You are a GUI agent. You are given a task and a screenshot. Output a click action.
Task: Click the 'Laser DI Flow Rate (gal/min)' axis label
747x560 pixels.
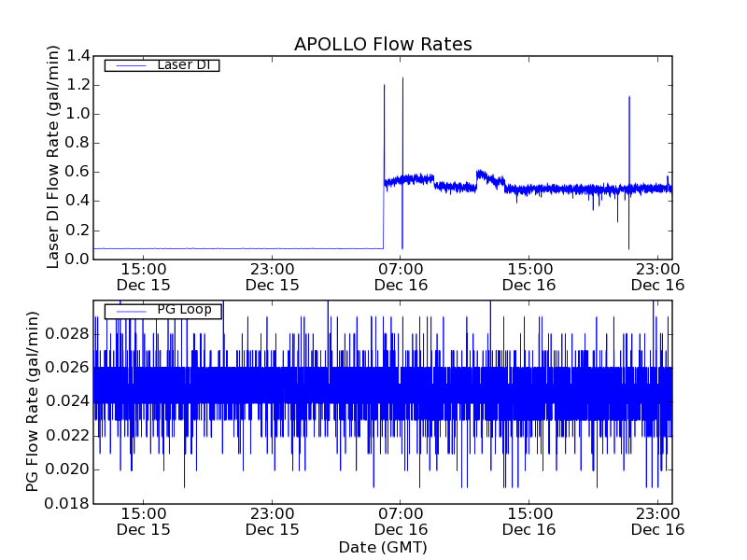pyautogui.click(x=53, y=157)
